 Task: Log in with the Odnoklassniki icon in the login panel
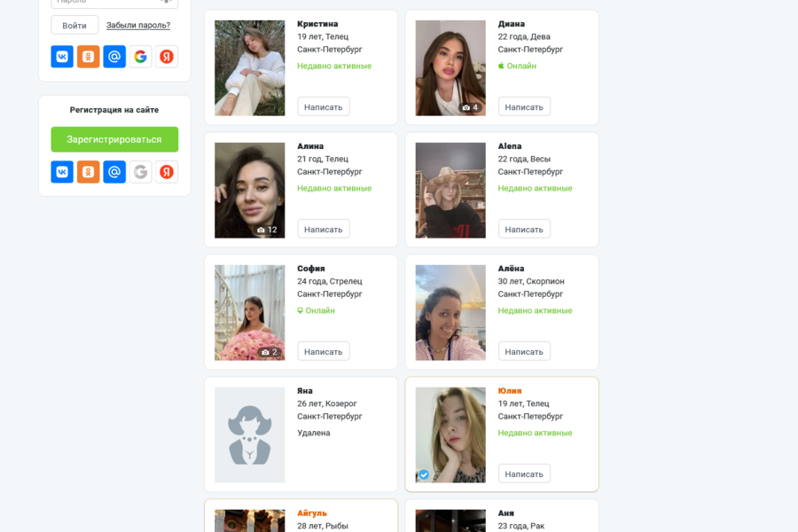click(88, 57)
